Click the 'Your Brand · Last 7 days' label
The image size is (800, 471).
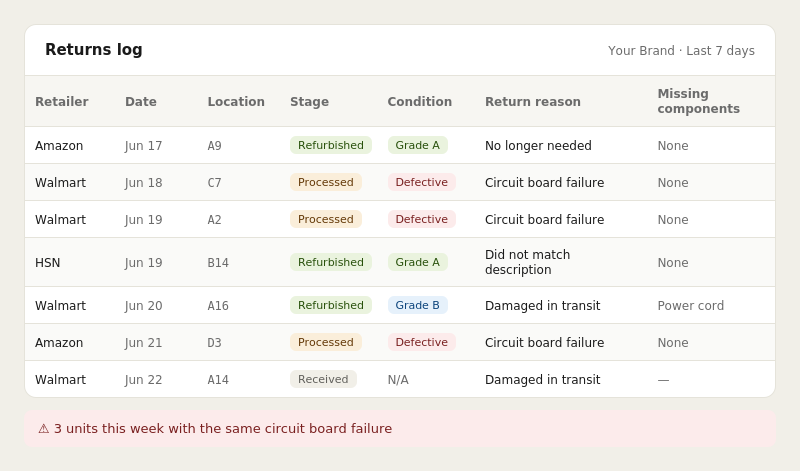681,51
